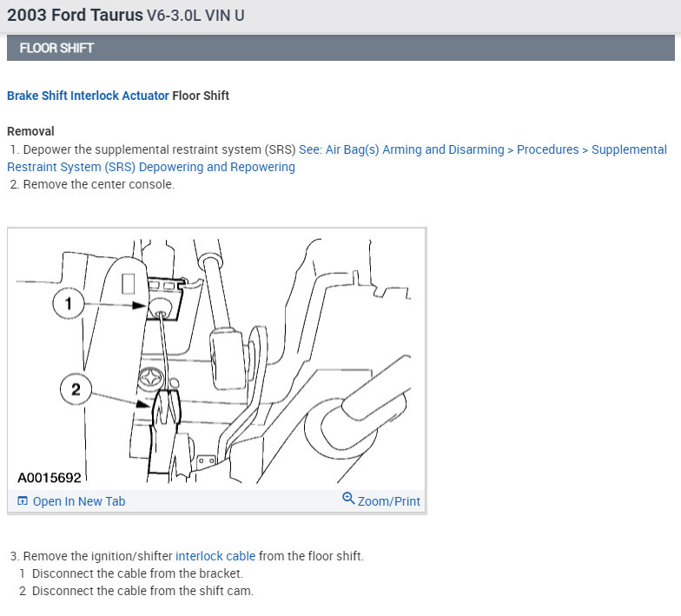681x616 pixels.
Task: Open the Brake Shift Interlock Actuator link
Action: pyautogui.click(x=88, y=96)
